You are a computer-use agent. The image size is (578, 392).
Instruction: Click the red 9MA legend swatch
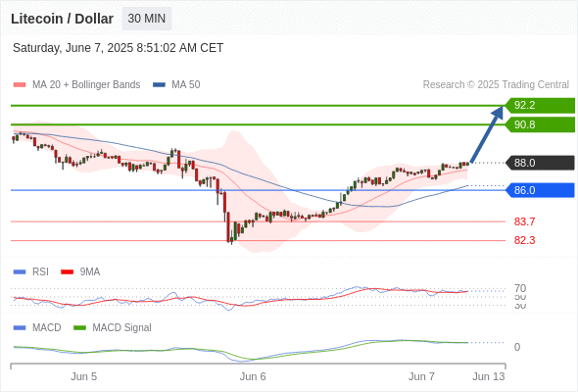[67, 272]
